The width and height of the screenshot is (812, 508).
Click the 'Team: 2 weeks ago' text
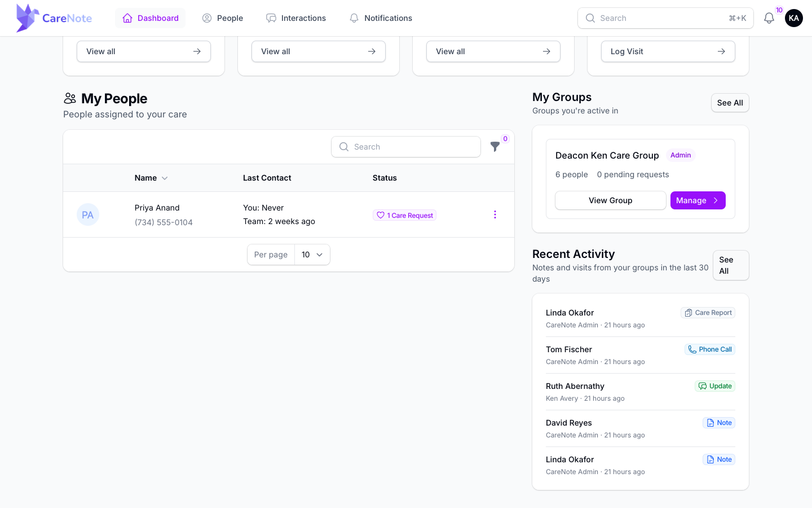pyautogui.click(x=279, y=221)
